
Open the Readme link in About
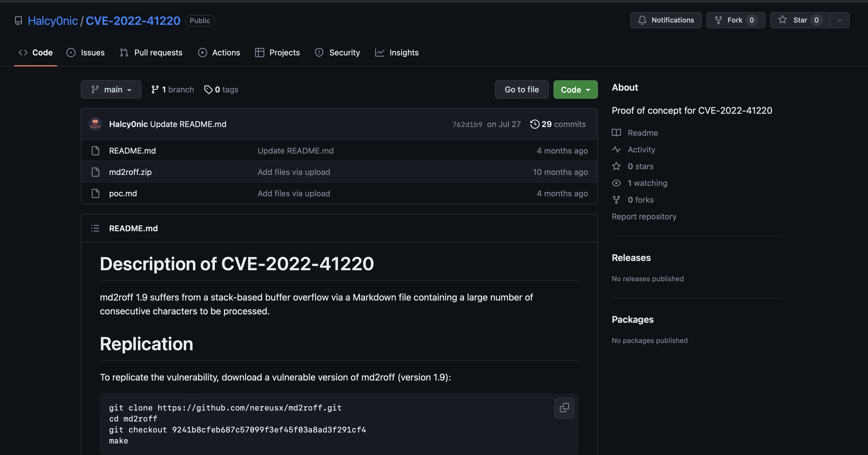[x=643, y=133]
